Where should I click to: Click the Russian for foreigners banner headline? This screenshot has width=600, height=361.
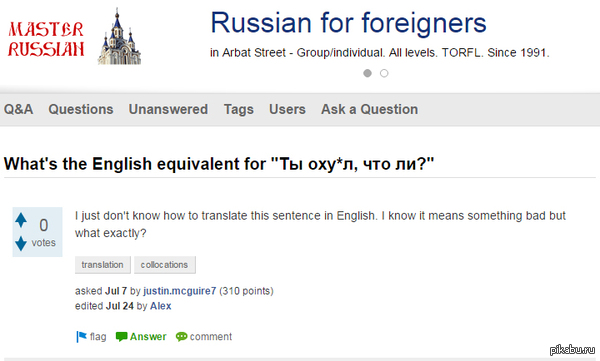pyautogui.click(x=349, y=23)
